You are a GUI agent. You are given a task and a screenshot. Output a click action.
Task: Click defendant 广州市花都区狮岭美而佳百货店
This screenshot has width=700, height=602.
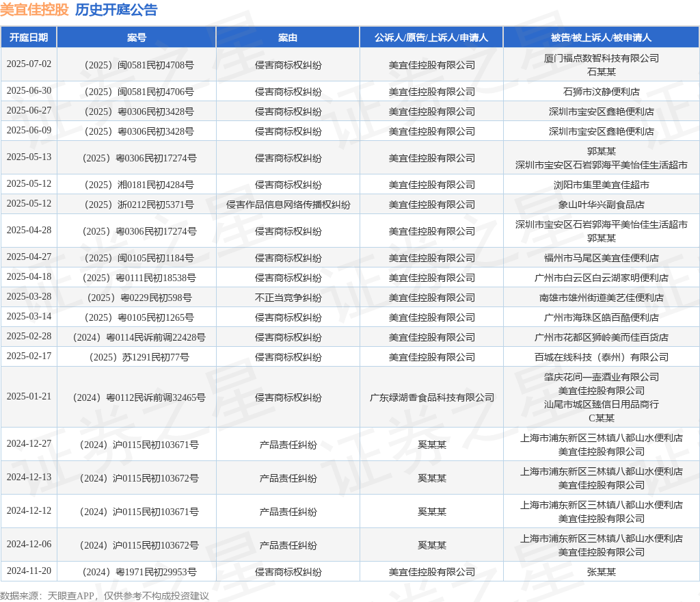(602, 338)
